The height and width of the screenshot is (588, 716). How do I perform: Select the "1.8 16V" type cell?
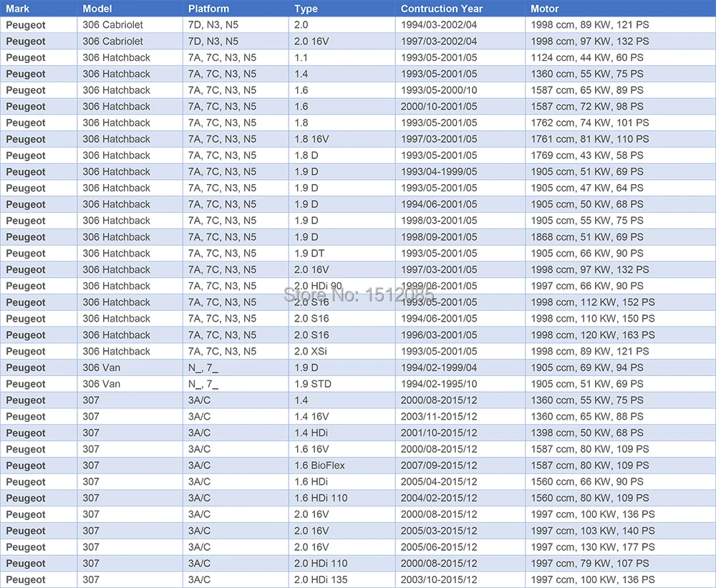tap(342, 139)
